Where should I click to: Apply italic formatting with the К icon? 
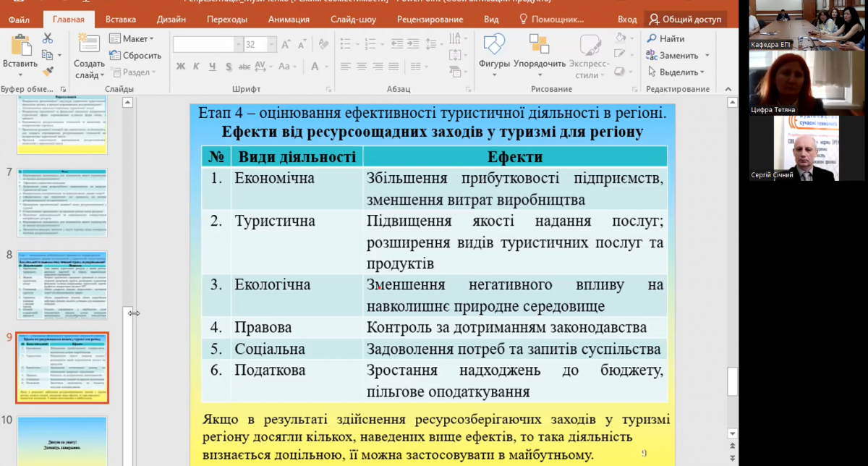[195, 67]
